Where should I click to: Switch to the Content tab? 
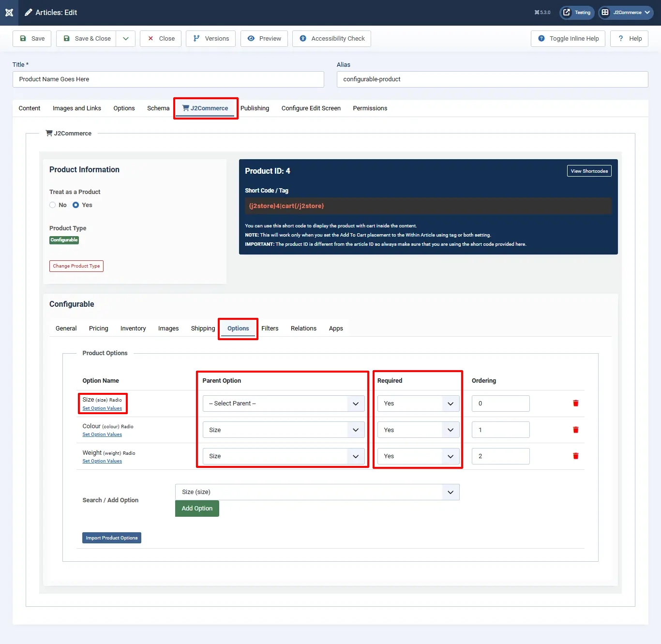30,108
